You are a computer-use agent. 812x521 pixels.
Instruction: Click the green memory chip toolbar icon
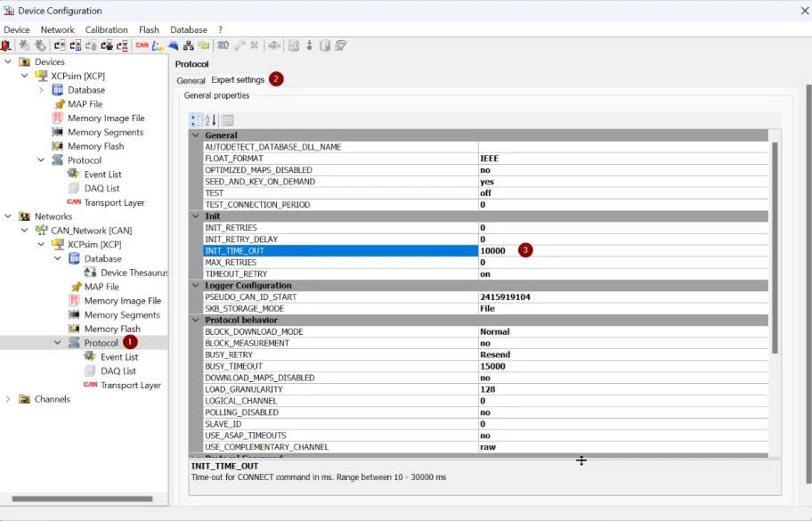click(x=204, y=45)
